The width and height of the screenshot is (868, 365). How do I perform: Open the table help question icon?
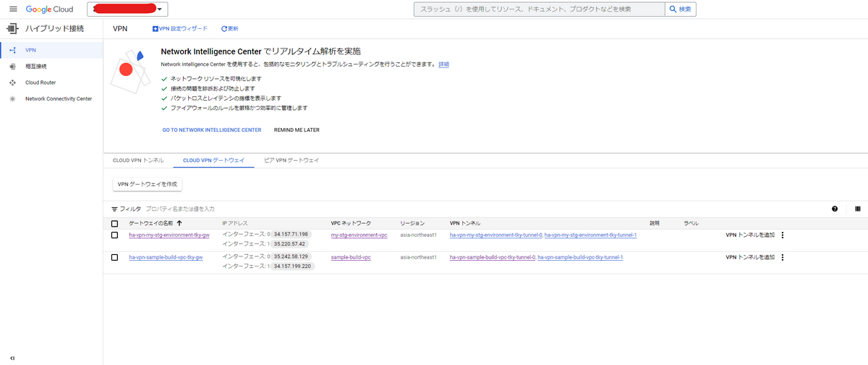(835, 209)
